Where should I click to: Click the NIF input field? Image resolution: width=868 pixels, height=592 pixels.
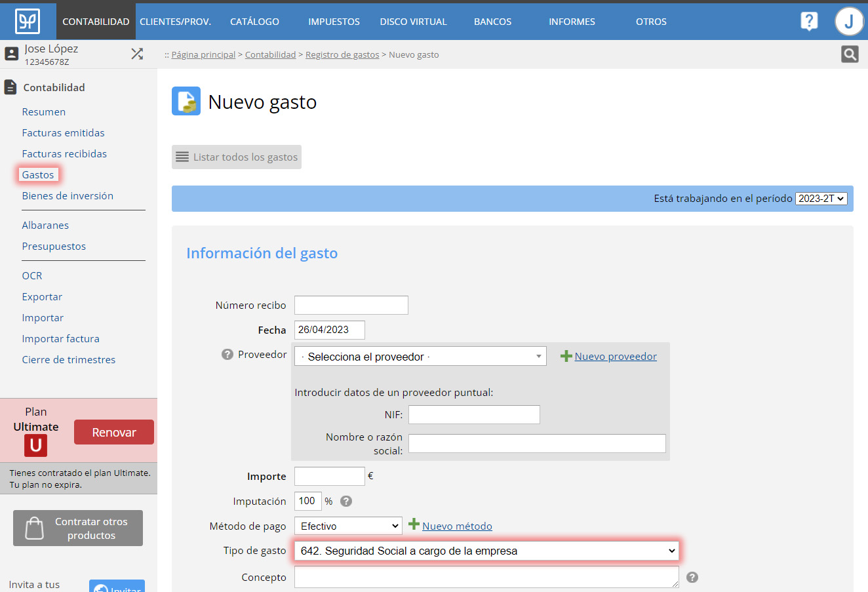click(474, 414)
